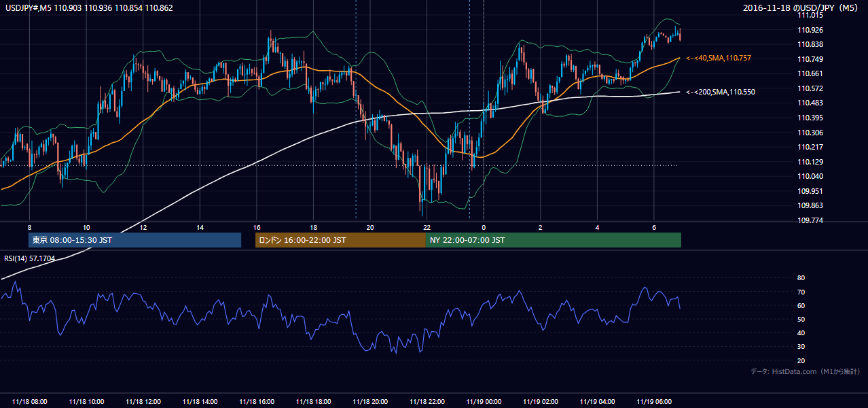The width and height of the screenshot is (868, 408).
Task: Click the NY 22:00-07:00 JST session bar
Action: coord(554,240)
